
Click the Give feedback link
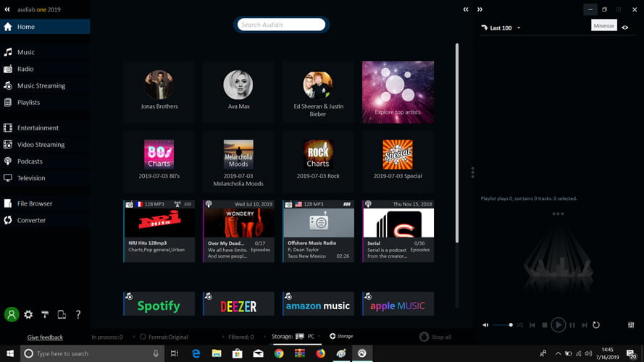point(45,337)
